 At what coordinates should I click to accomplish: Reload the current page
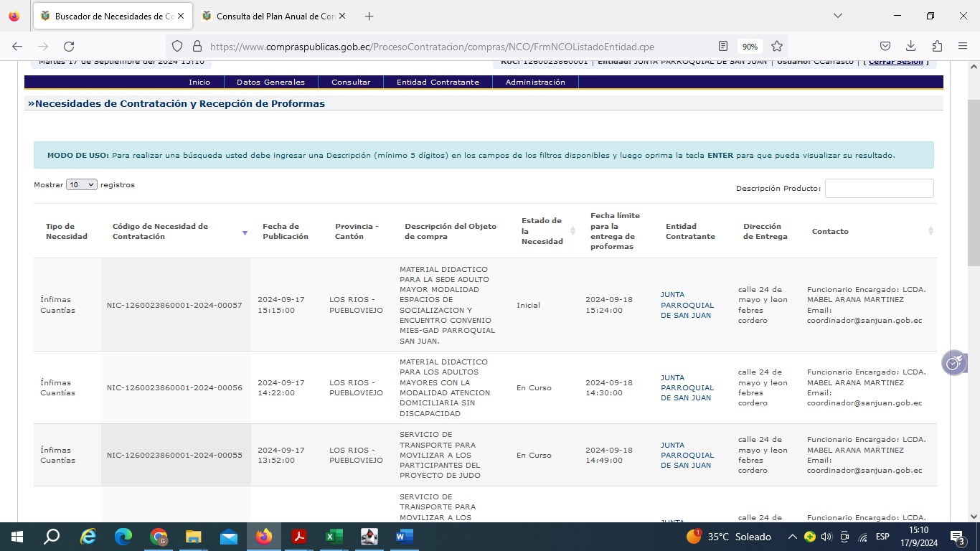(69, 47)
